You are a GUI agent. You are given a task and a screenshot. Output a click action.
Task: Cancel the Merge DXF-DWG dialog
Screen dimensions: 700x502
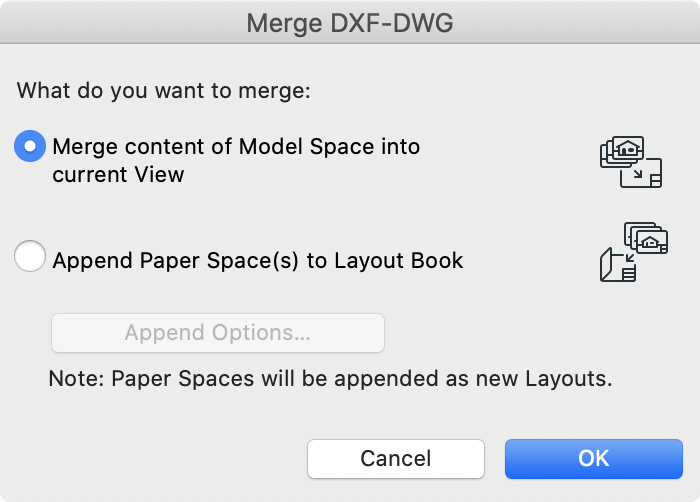click(396, 459)
